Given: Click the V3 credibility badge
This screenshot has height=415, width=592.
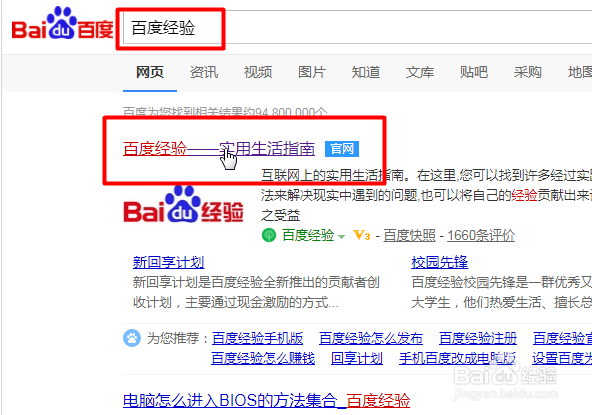Looking at the screenshot, I should pos(361,236).
